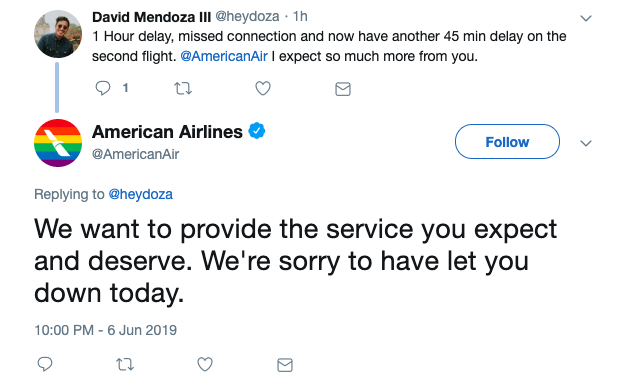Image resolution: width=630 pixels, height=392 pixels.
Task: Expand more options beside Follow button
Action: point(586,143)
